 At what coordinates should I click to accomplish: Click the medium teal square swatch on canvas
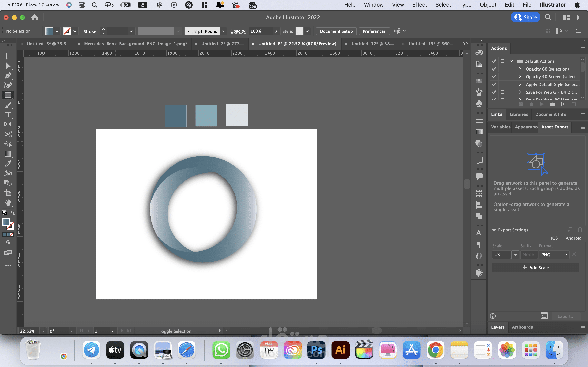[x=206, y=116]
